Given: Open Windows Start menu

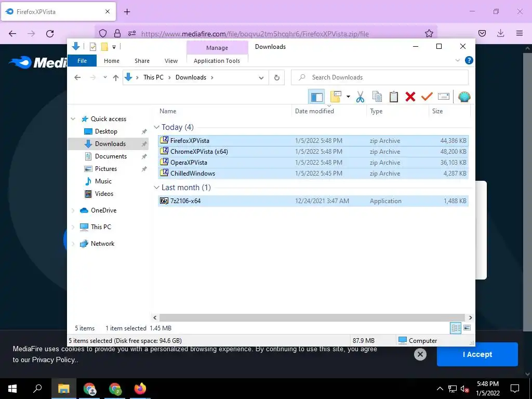Looking at the screenshot, I should click(12, 389).
